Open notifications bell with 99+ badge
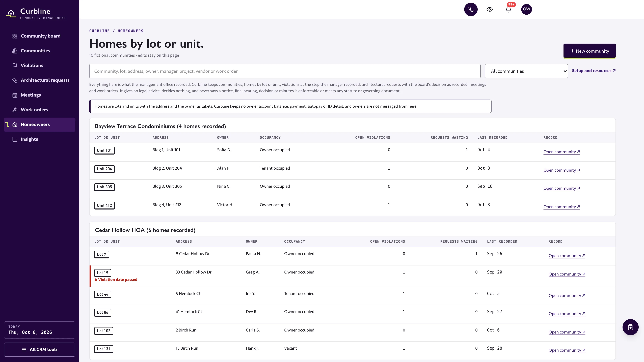 (x=508, y=9)
